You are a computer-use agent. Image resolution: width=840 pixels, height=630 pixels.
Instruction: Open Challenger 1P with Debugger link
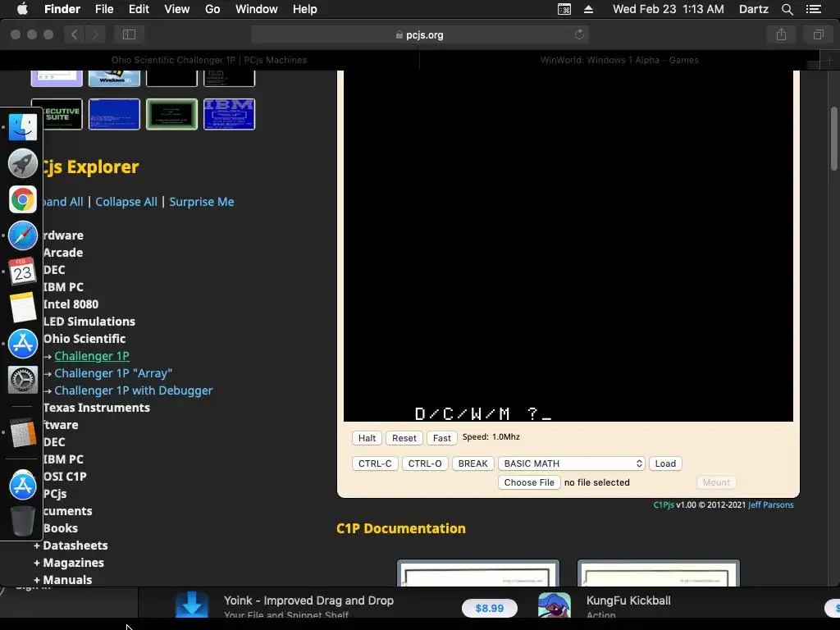(x=134, y=390)
